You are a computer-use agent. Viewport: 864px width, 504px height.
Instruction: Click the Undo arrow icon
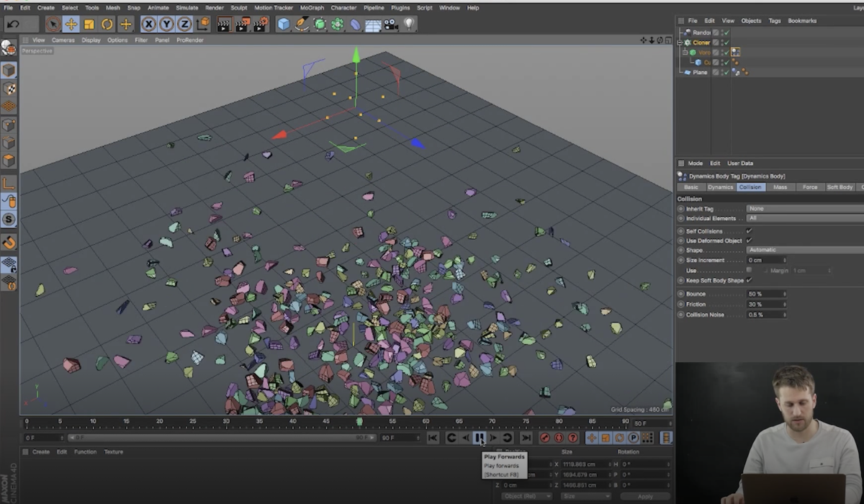pos(13,24)
